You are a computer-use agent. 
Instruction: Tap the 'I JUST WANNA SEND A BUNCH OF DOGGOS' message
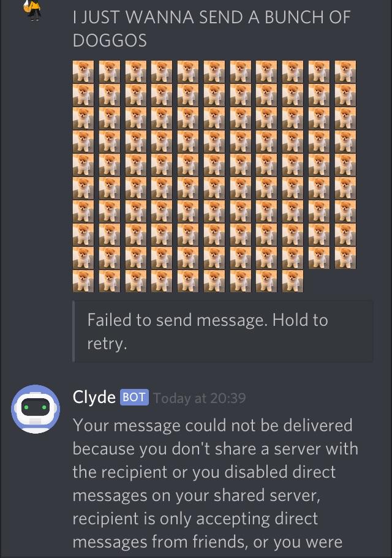click(x=212, y=29)
